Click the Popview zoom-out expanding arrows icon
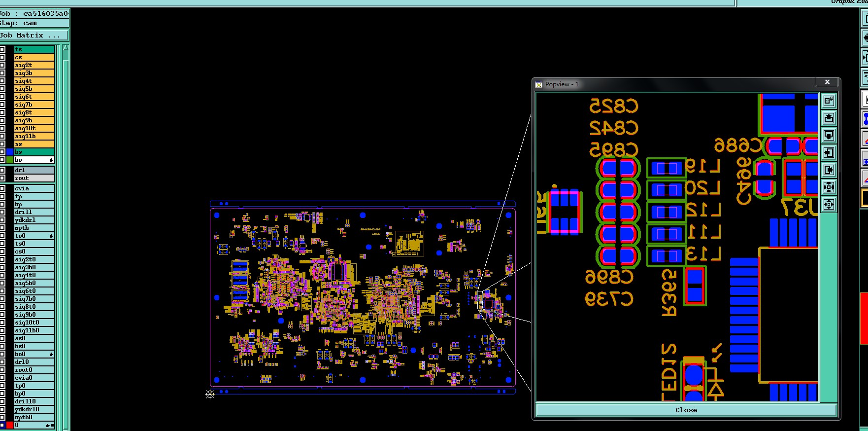The image size is (868, 431). (829, 205)
